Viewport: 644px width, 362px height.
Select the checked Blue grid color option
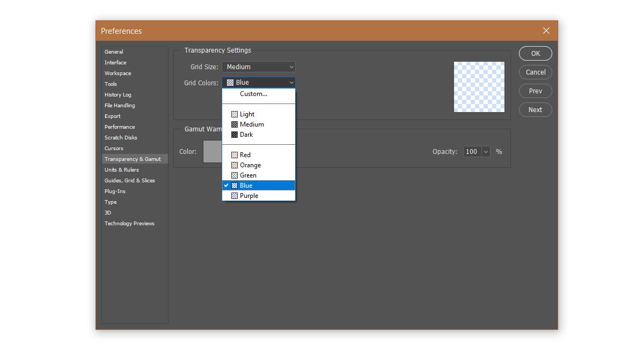259,186
